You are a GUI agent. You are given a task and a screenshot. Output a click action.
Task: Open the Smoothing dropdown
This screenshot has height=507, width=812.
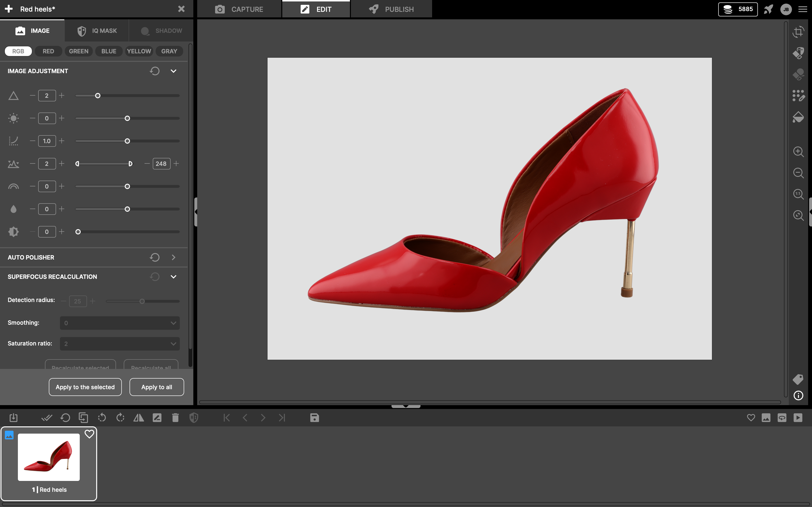coord(120,323)
